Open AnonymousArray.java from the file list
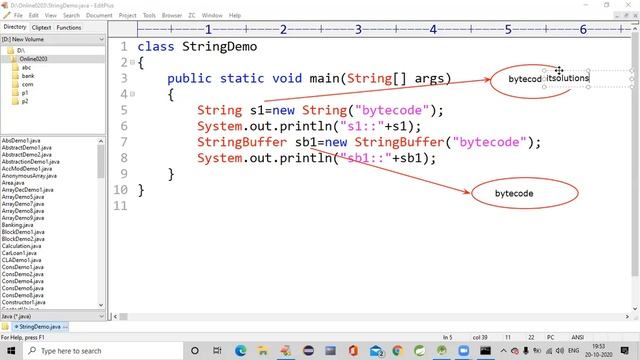 [29, 176]
